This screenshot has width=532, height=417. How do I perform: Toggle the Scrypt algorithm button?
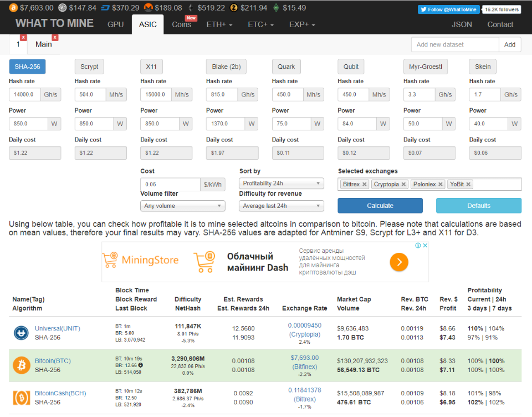89,67
